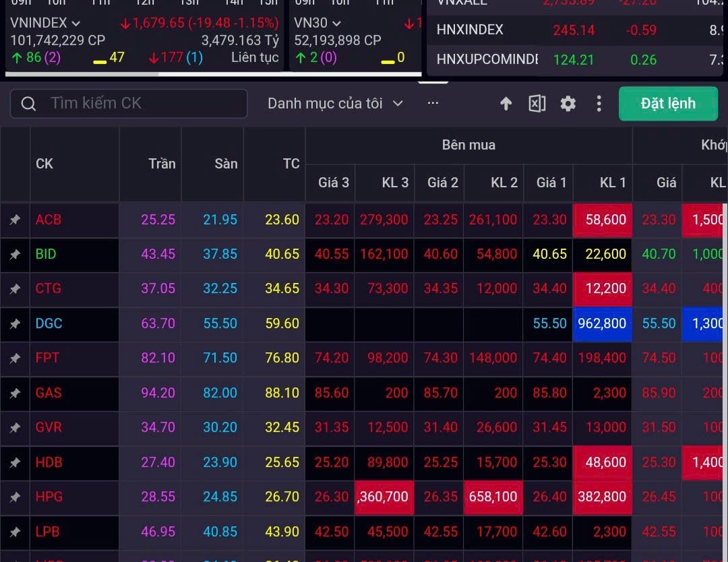Image resolution: width=728 pixels, height=562 pixels.
Task: Click LPB Giá 3 price 42.50
Action: pos(332,532)
